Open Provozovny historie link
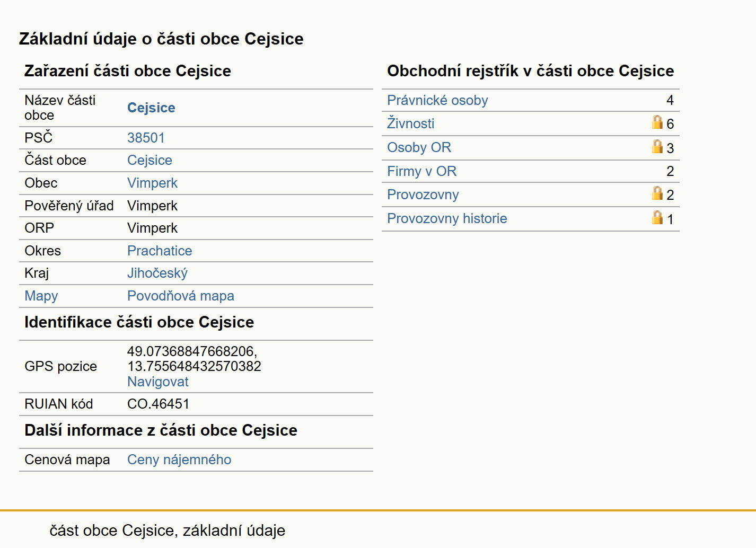Screen dimensions: 756x548 [x=447, y=218]
